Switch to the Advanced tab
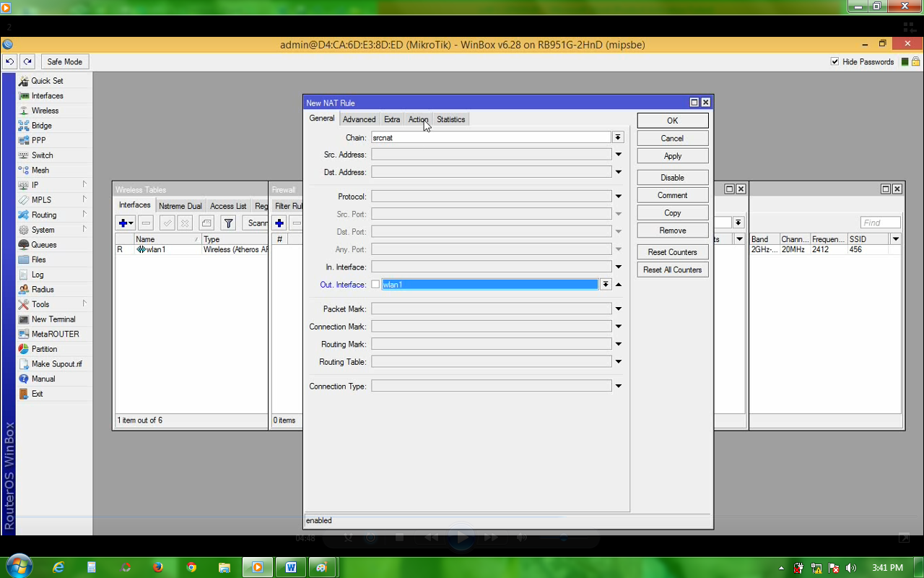The image size is (924, 578). tap(359, 119)
